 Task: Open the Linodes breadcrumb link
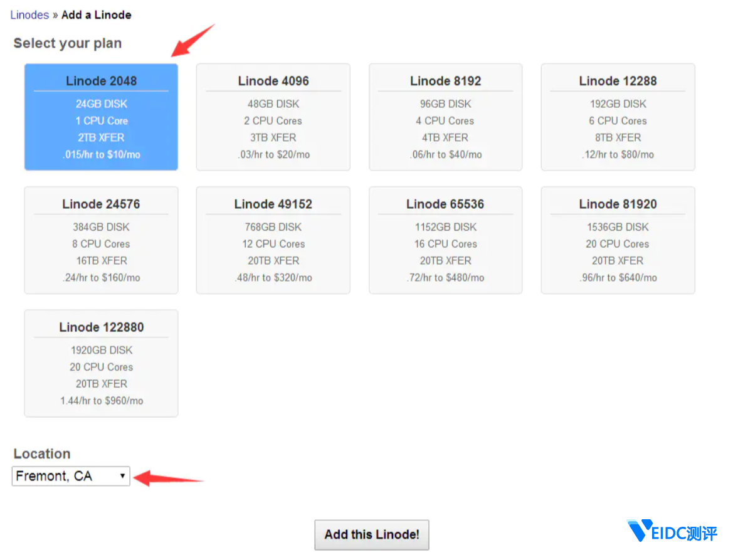click(29, 15)
